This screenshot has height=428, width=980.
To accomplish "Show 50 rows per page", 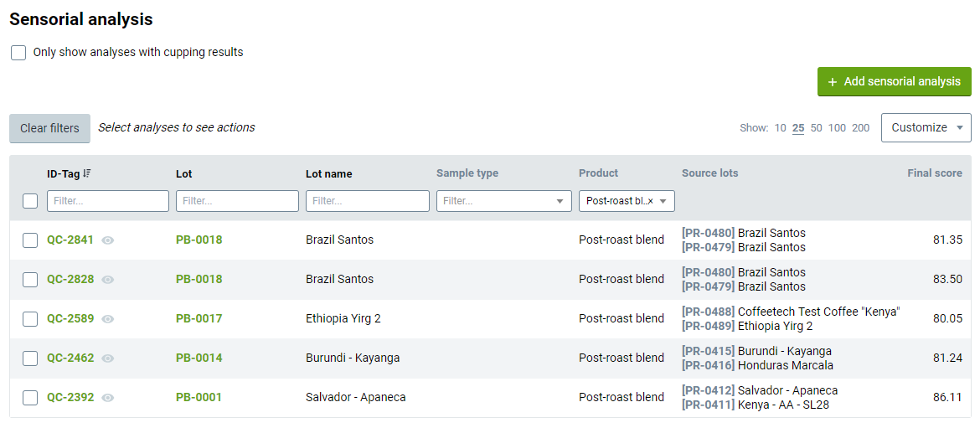I will point(817,127).
